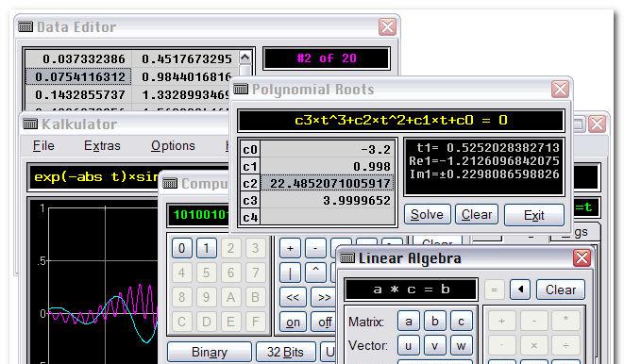Screen dimensions: 624x364
Task: Click the XOR caret (^) key
Action: tap(315, 273)
